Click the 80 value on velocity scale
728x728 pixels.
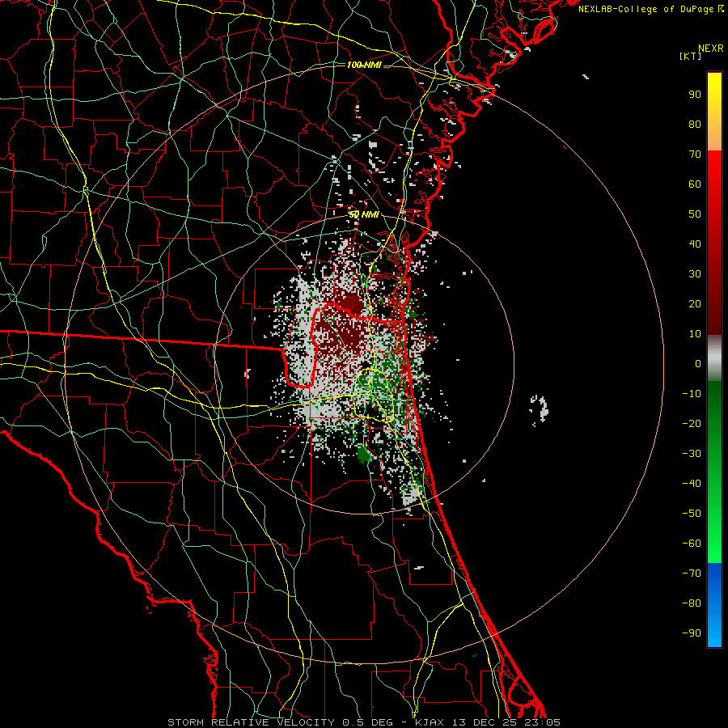(x=695, y=124)
